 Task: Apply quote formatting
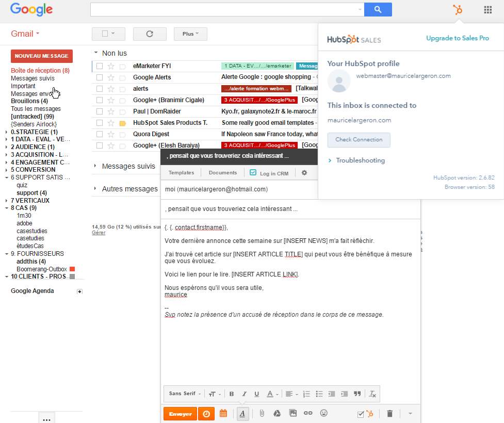357,394
